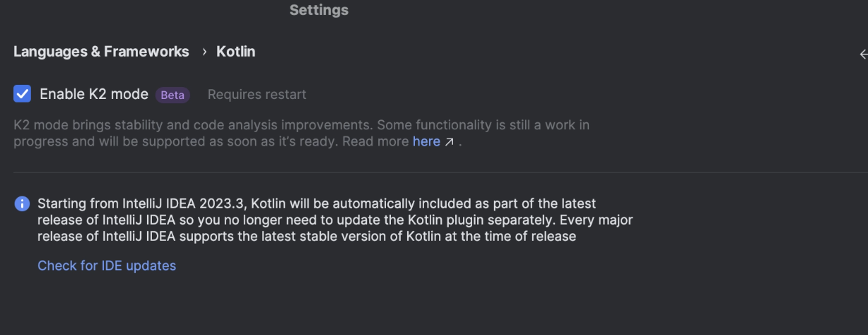The height and width of the screenshot is (335, 868).
Task: Click the "Enable K2 mode" label text
Action: coord(94,94)
